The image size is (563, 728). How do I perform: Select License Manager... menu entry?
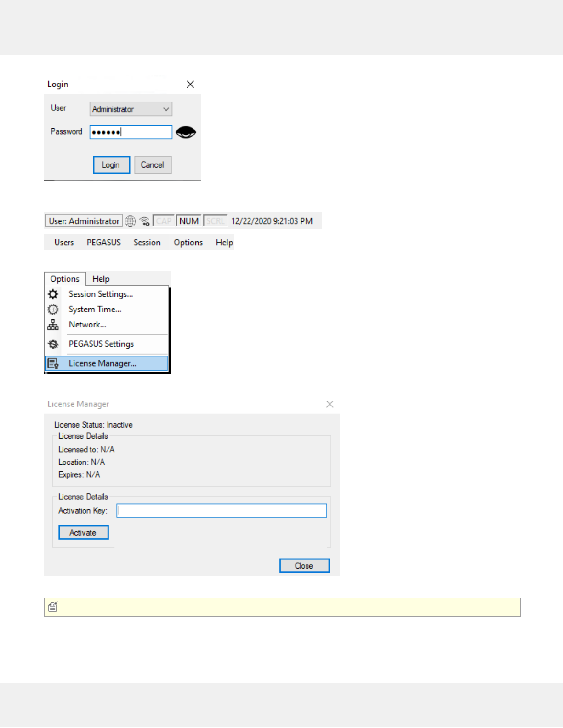coord(107,363)
